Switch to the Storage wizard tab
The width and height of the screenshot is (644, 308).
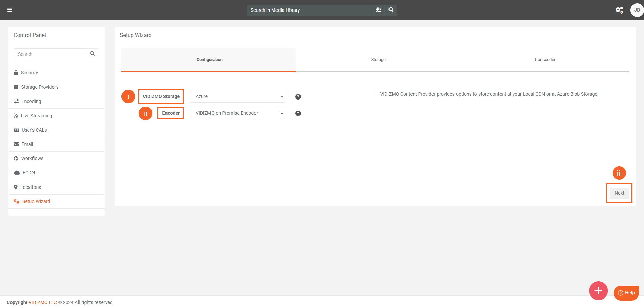point(378,60)
